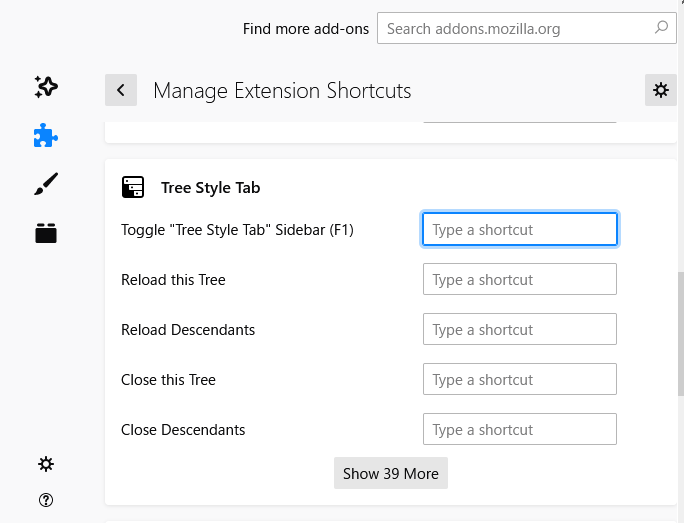Screen dimensions: 684x523
Task: Focus the Search addons.mozilla.org field
Action: tap(527, 28)
